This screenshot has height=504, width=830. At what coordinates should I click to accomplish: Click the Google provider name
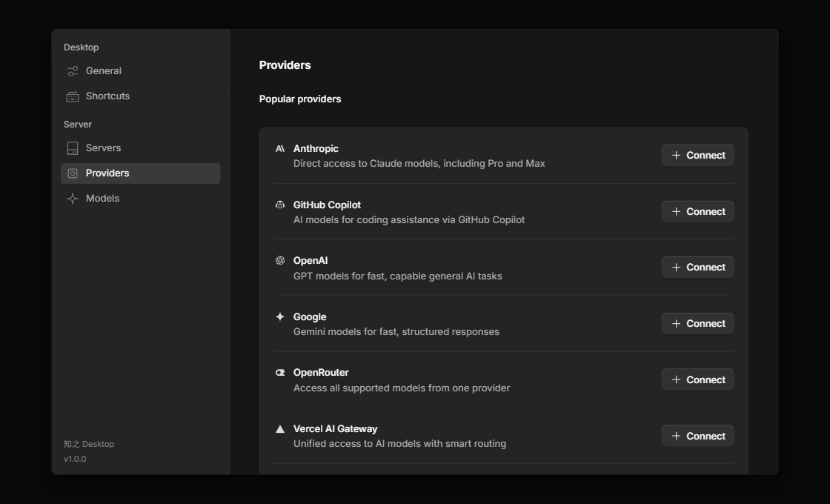[x=310, y=316]
